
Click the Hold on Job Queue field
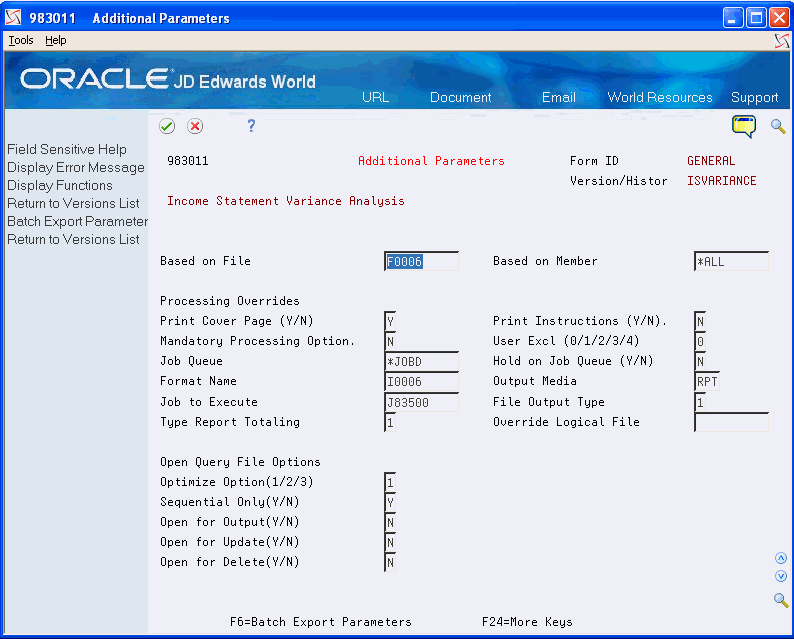click(x=700, y=362)
